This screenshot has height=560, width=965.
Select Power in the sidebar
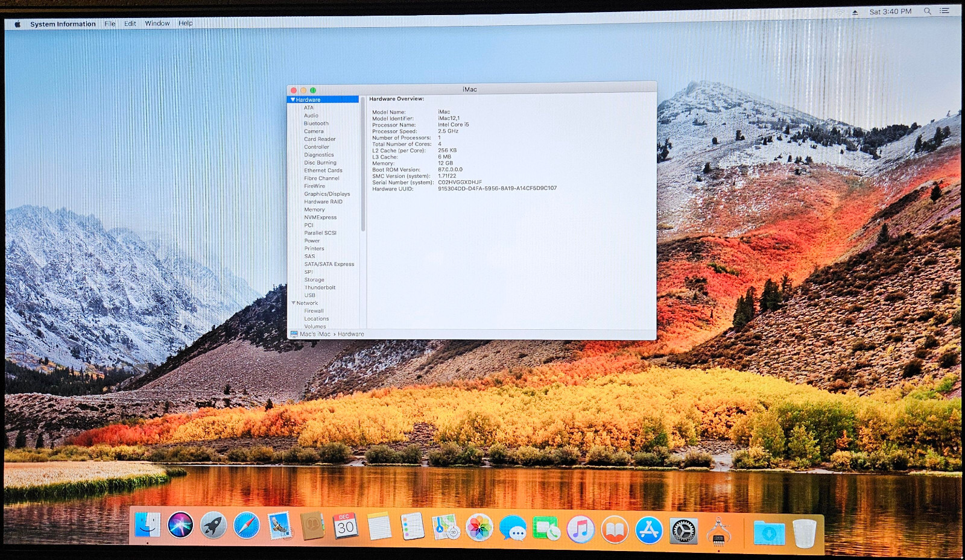tap(312, 241)
